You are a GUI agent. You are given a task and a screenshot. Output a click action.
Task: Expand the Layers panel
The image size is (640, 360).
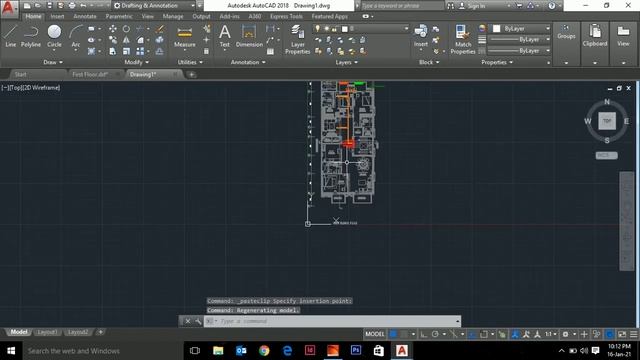347,62
